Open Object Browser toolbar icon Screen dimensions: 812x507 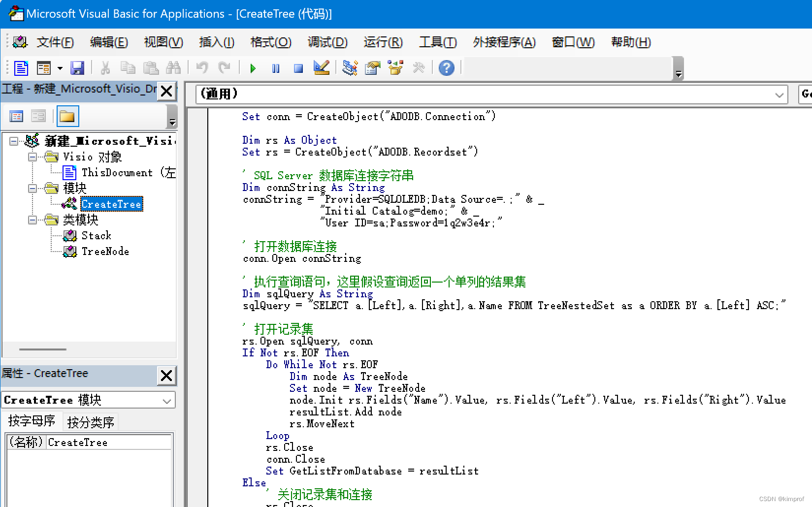point(395,68)
